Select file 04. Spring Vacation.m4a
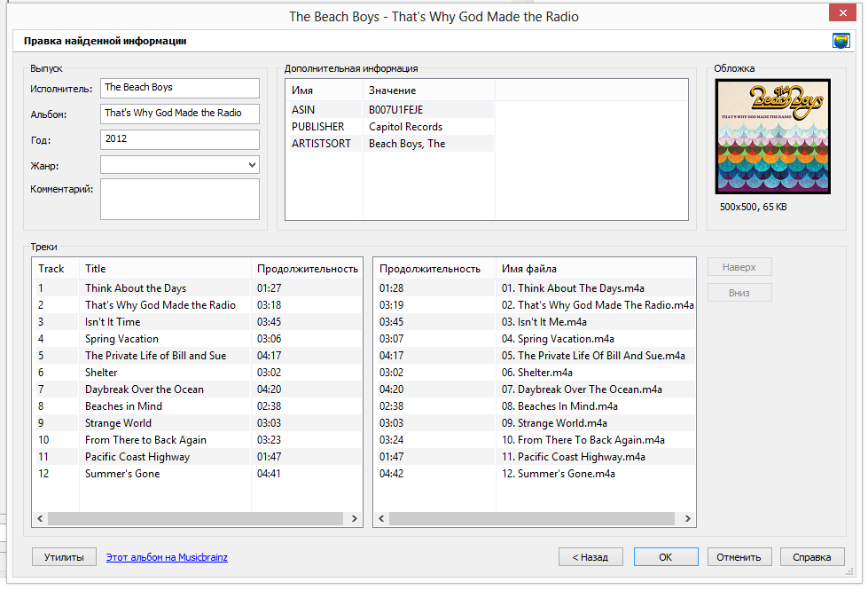This screenshot has height=590, width=868. click(535, 339)
